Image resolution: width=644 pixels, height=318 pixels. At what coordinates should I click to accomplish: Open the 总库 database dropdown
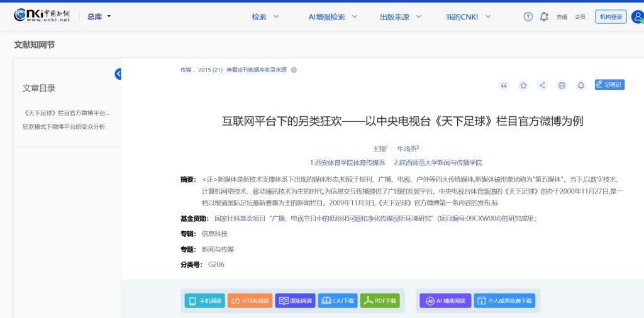tap(99, 16)
